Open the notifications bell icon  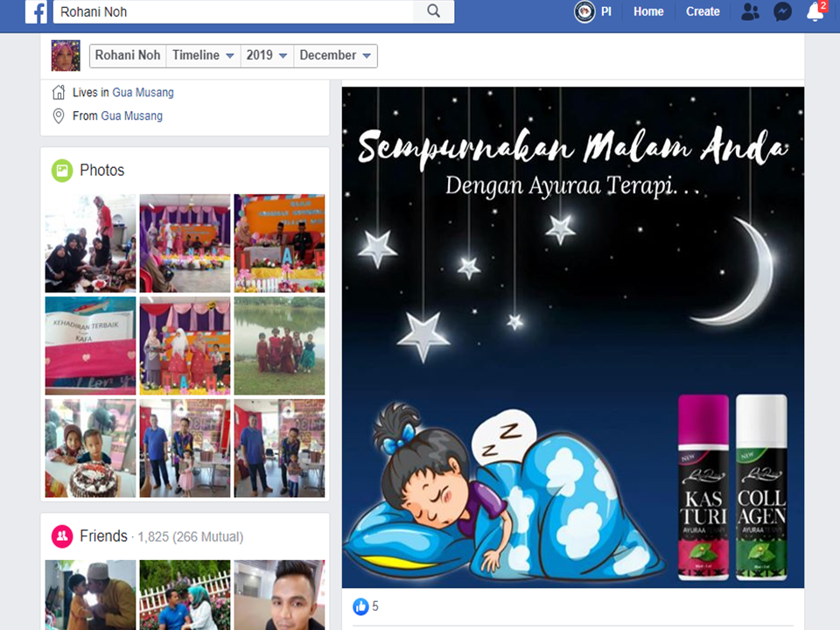click(815, 12)
